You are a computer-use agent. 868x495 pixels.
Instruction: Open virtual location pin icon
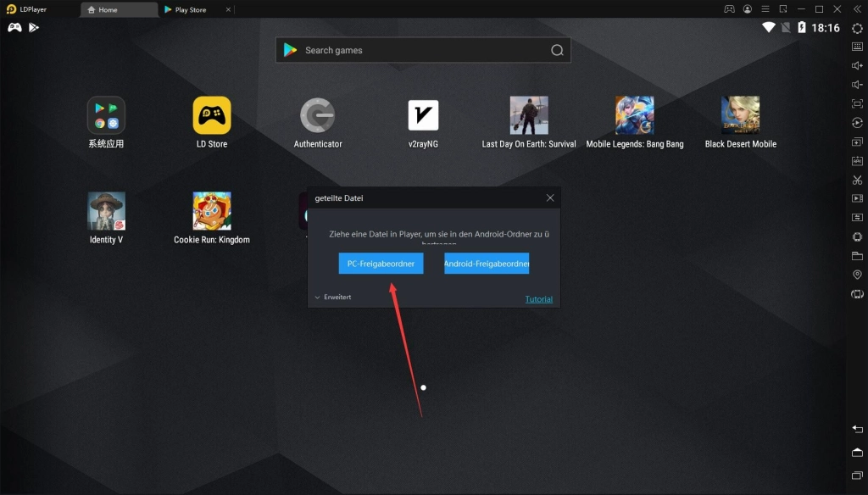857,275
